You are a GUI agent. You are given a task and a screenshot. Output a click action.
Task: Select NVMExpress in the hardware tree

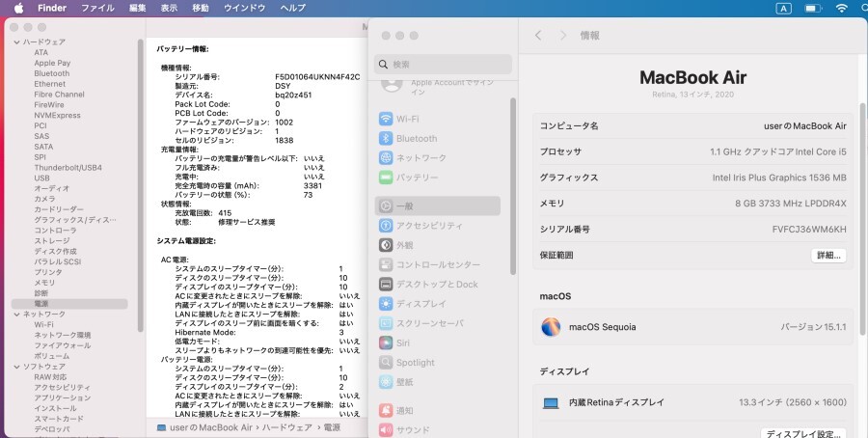coord(57,115)
